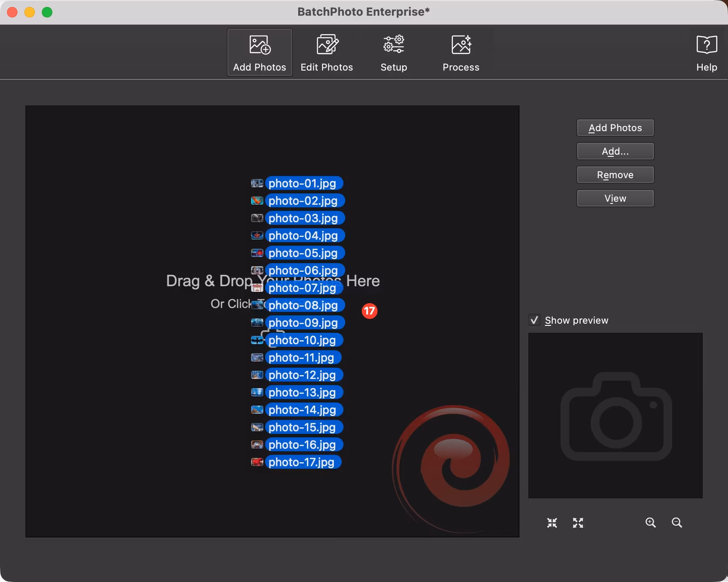Switch to the Edit Photos step
The height and width of the screenshot is (582, 728).
(x=327, y=53)
